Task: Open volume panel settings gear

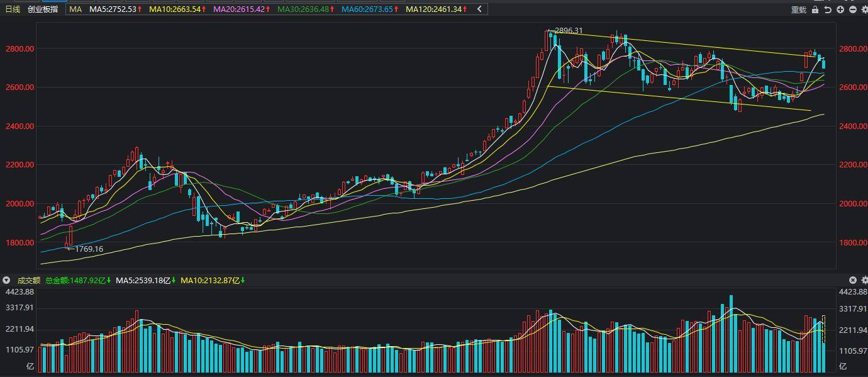Action: pyautogui.click(x=864, y=280)
